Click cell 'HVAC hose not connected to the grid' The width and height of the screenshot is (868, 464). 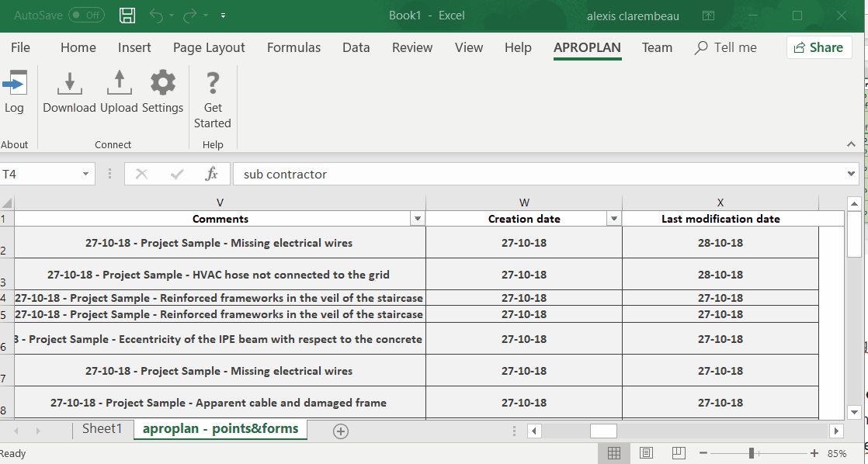click(x=220, y=275)
